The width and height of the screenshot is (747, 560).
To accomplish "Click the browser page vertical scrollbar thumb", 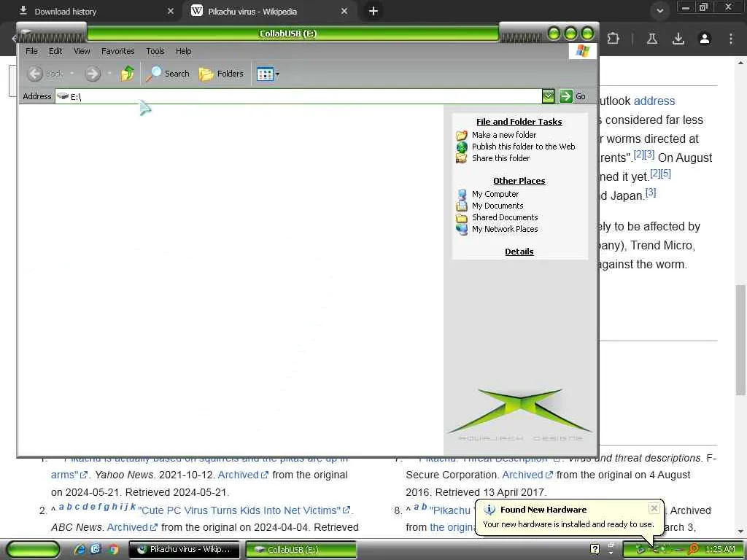I will [x=740, y=340].
